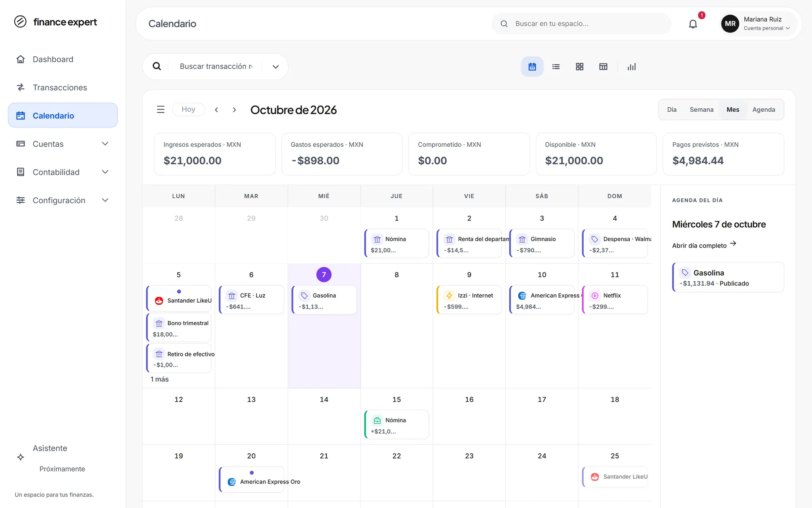Click the Gasolina tag icon in agenda
The image size is (812, 508).
coord(685,273)
